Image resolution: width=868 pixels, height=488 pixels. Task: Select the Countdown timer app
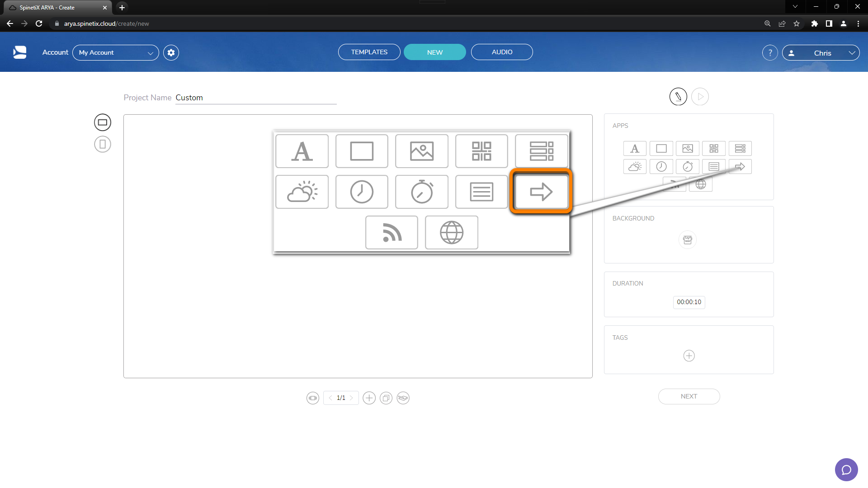(421, 192)
